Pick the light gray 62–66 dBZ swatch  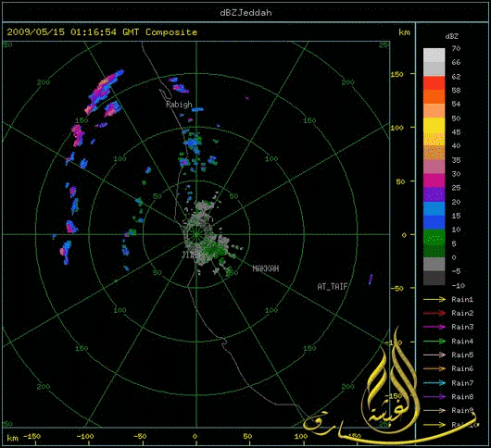(434, 69)
